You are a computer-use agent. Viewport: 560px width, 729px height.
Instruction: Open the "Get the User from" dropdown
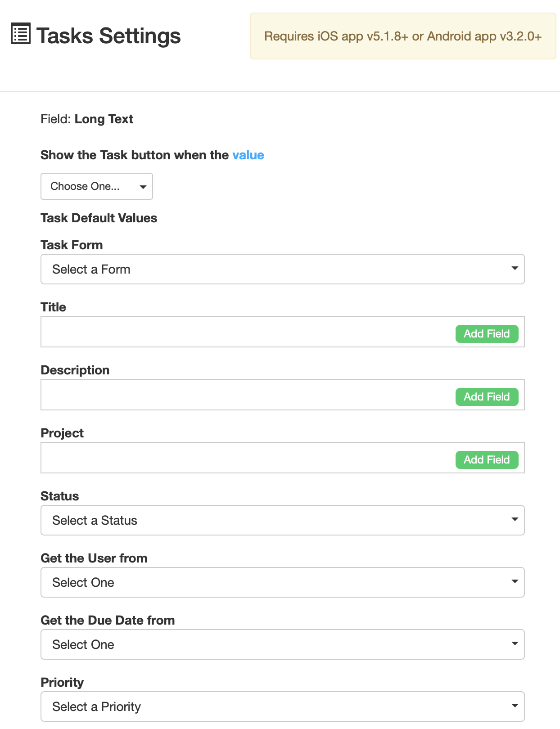click(x=283, y=582)
